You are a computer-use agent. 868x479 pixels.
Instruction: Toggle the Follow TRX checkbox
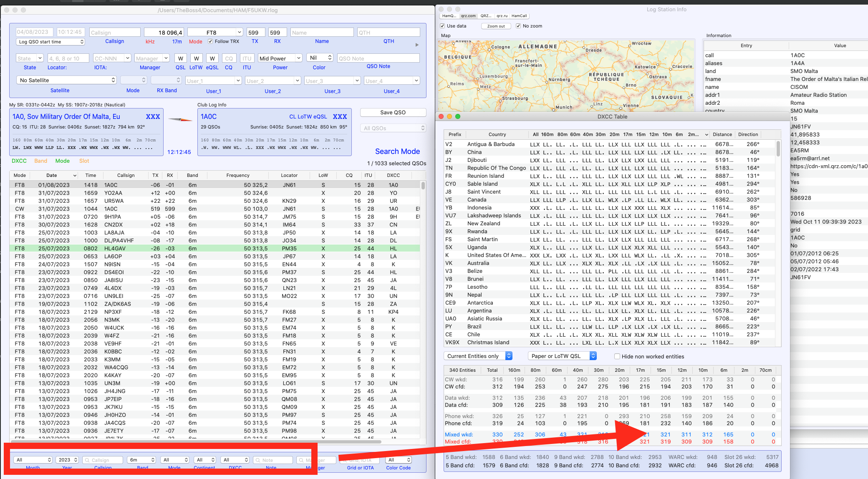click(x=210, y=41)
